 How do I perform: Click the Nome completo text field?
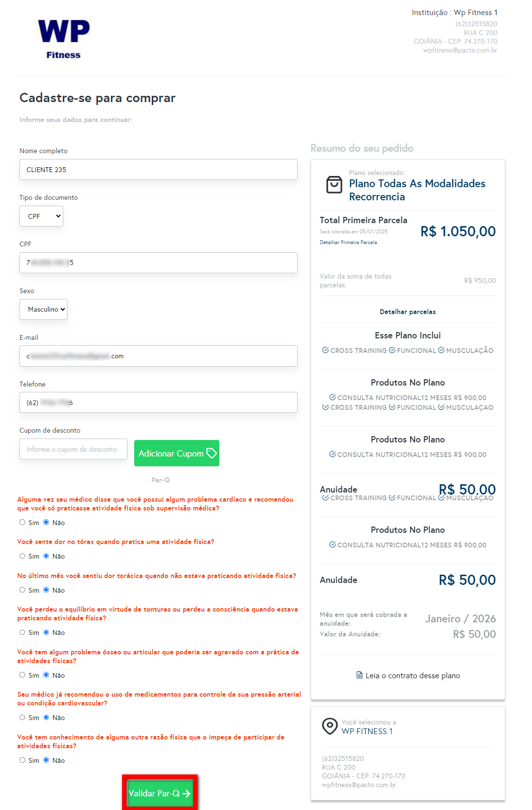(x=158, y=170)
